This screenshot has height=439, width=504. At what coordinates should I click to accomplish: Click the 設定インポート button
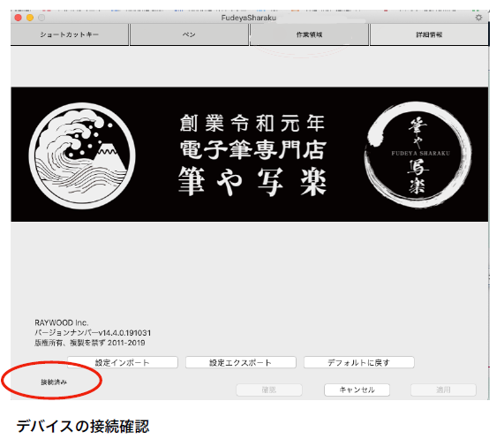tap(123, 362)
